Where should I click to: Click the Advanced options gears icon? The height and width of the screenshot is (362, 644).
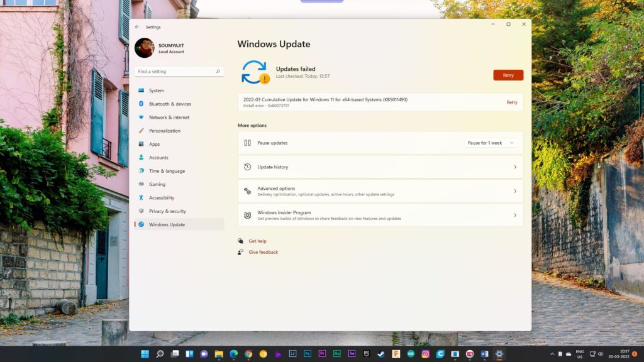point(247,191)
